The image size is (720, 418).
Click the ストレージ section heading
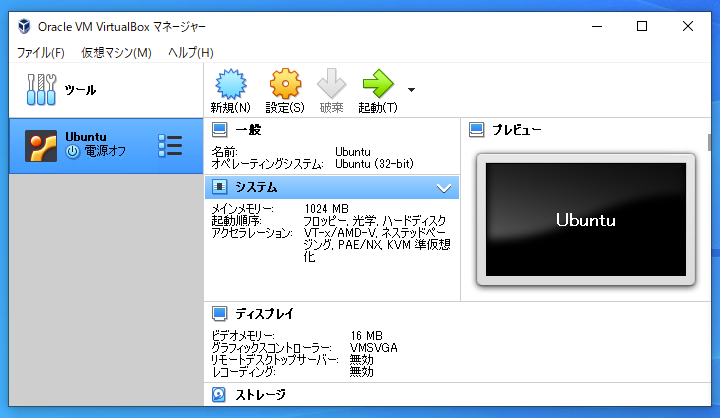pyautogui.click(x=260, y=395)
